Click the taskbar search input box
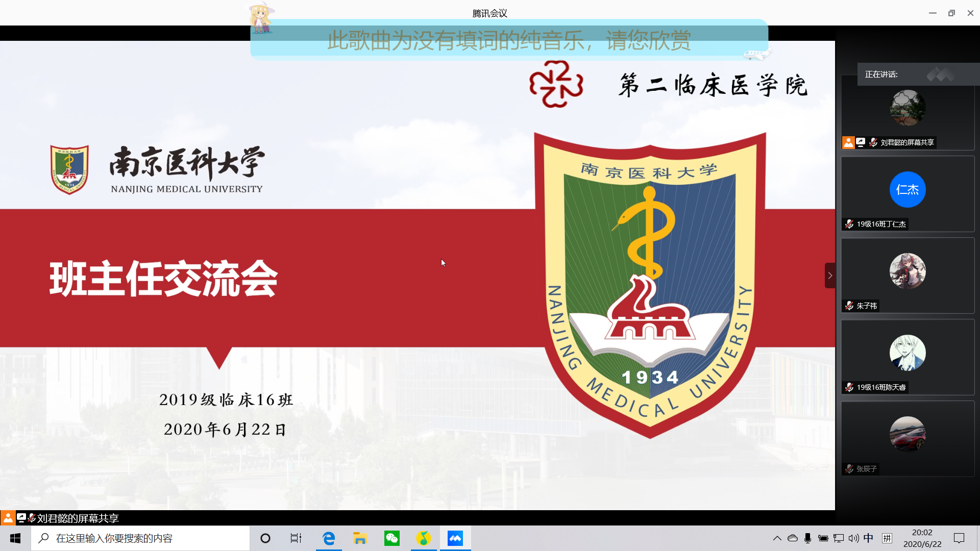The width and height of the screenshot is (980, 551). point(140,538)
